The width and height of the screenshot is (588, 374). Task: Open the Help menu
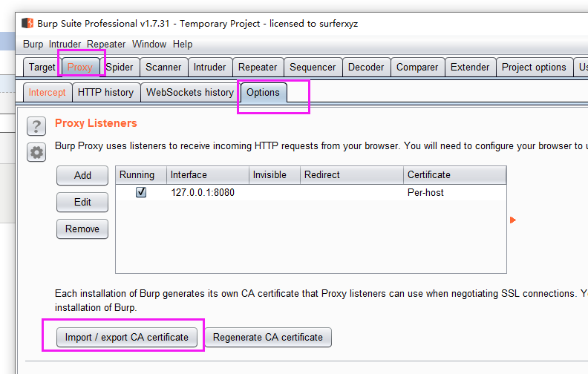click(183, 45)
